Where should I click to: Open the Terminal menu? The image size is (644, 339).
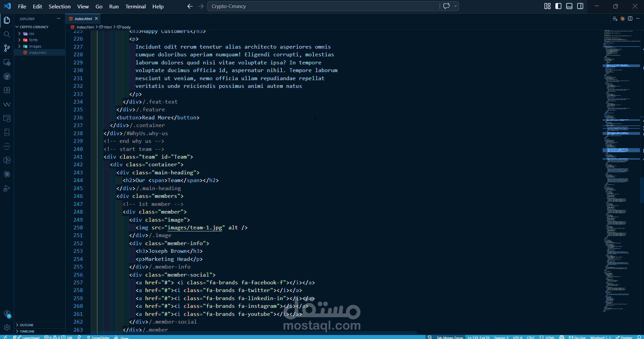coord(136,6)
